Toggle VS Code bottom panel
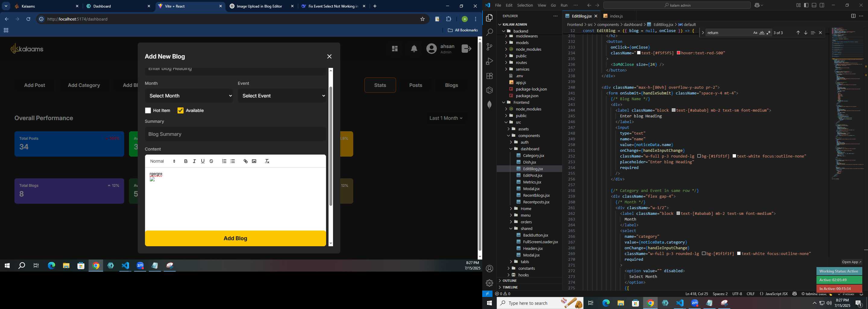This screenshot has height=309, width=868. pos(814,5)
